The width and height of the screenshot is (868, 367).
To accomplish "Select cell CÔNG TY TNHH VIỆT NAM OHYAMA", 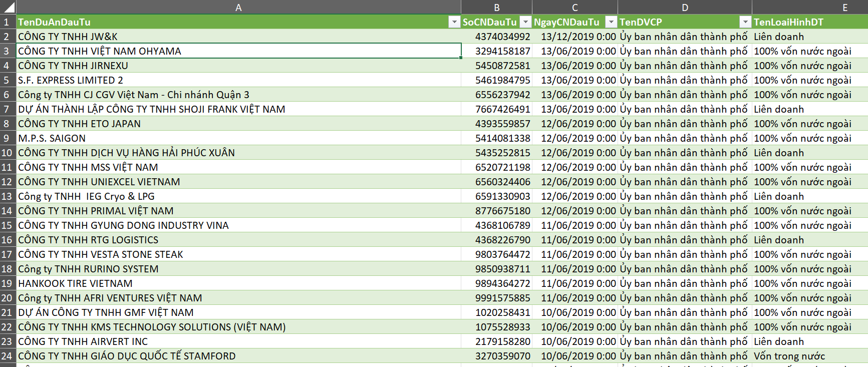I will pos(238,51).
